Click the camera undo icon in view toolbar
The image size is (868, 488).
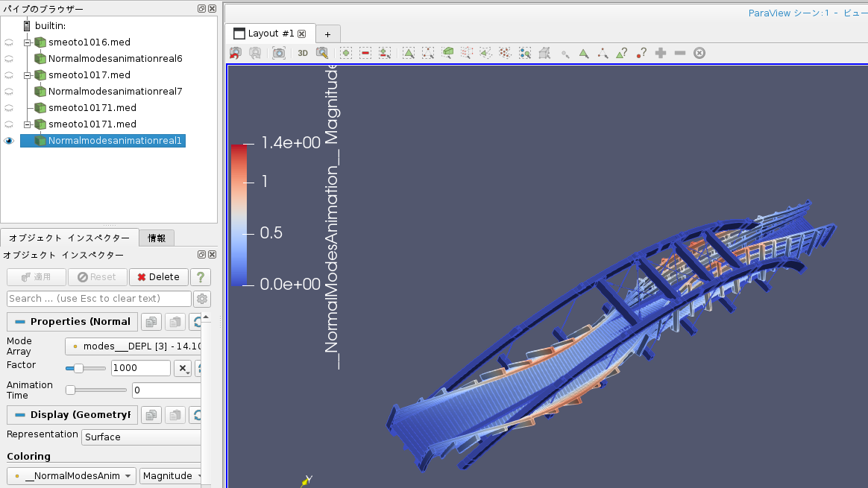236,53
